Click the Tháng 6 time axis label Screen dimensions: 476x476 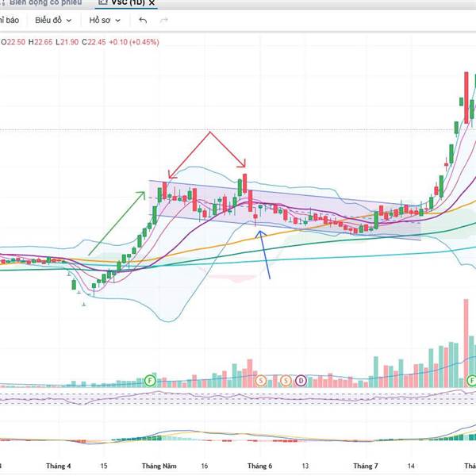pyautogui.click(x=260, y=466)
